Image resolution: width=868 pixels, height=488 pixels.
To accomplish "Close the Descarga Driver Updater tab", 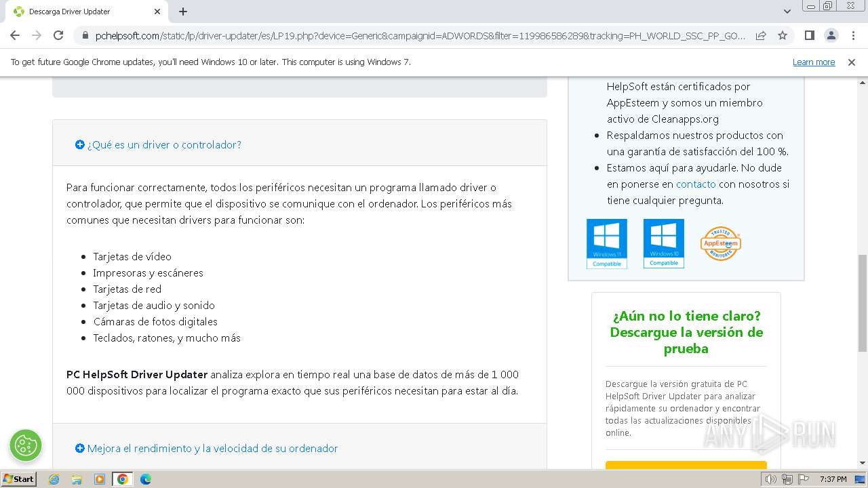I will pos(157,12).
